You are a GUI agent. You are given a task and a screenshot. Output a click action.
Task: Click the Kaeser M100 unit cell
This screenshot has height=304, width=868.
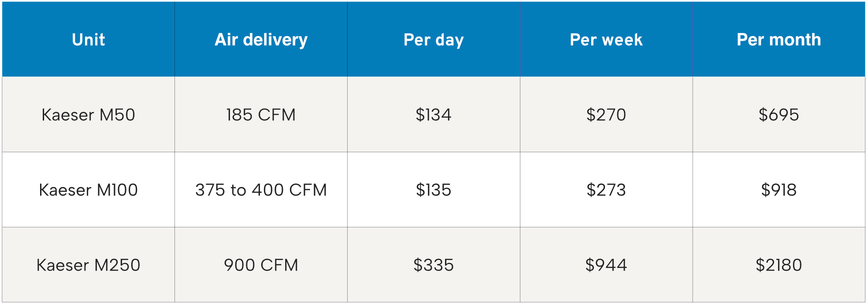pos(89,190)
